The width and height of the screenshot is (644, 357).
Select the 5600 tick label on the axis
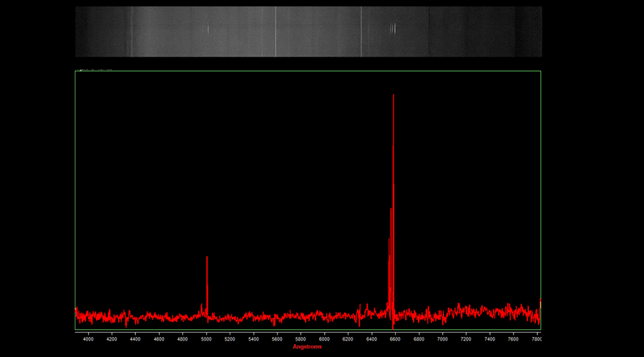[277, 338]
